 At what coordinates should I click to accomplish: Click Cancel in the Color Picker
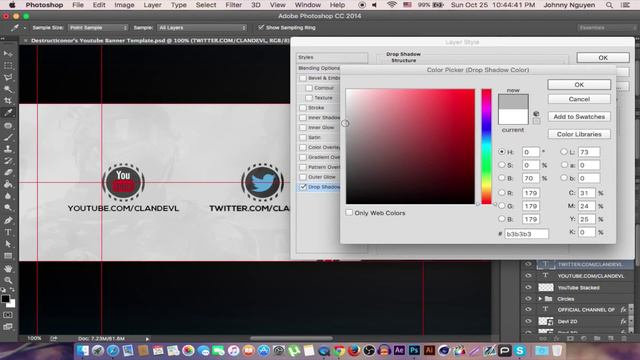pyautogui.click(x=579, y=99)
